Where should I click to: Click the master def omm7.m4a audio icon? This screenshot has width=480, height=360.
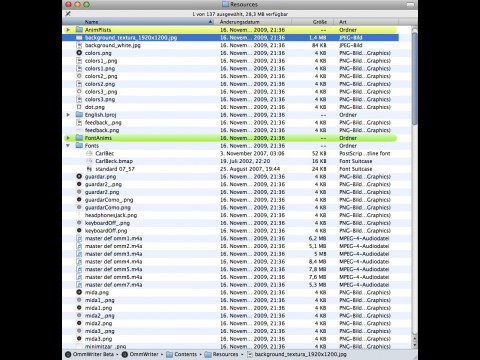(79, 285)
